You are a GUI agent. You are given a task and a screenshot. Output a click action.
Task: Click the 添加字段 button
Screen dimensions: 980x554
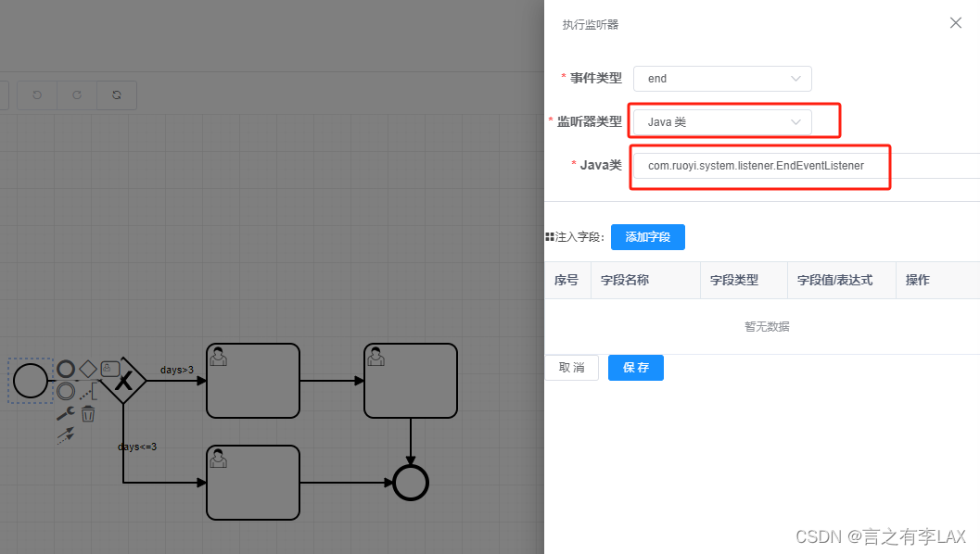[647, 237]
